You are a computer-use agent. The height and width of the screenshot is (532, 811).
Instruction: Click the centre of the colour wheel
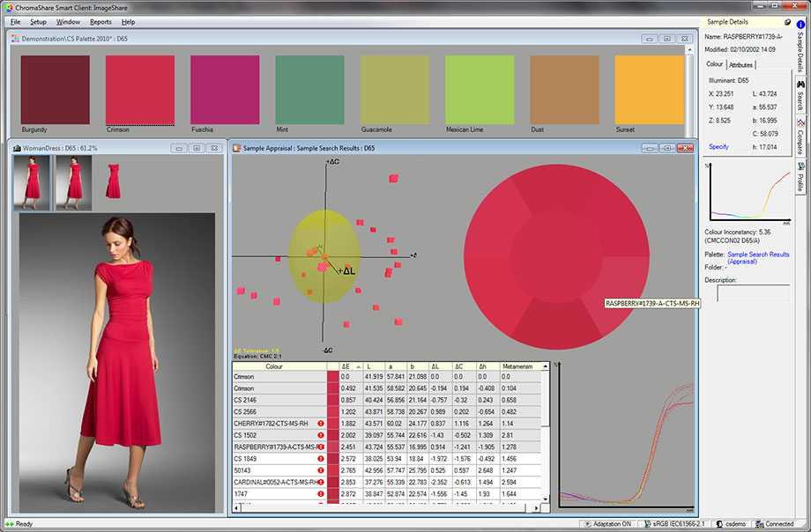click(x=556, y=257)
